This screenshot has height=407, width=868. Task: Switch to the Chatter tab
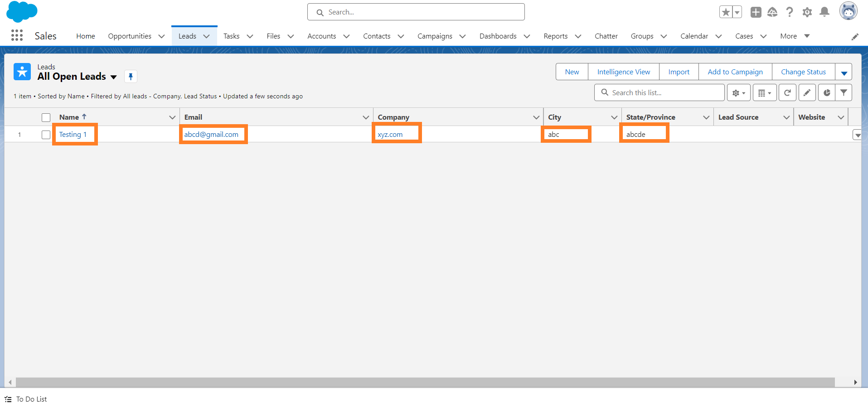tap(606, 36)
